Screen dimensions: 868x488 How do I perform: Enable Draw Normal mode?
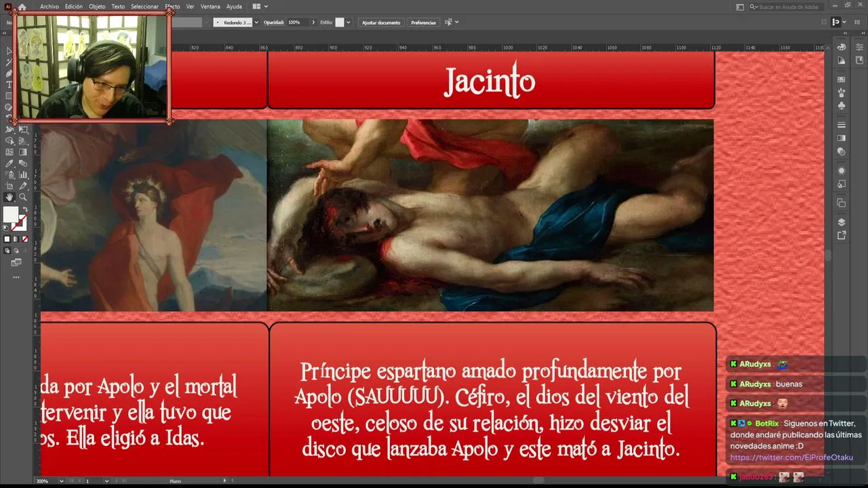(x=7, y=251)
